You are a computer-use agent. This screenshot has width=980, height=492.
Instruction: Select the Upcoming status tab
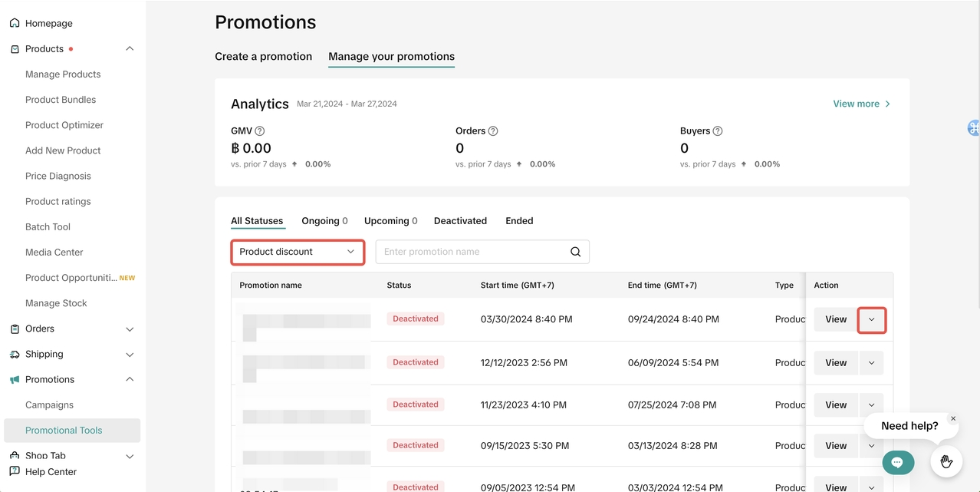pos(390,221)
